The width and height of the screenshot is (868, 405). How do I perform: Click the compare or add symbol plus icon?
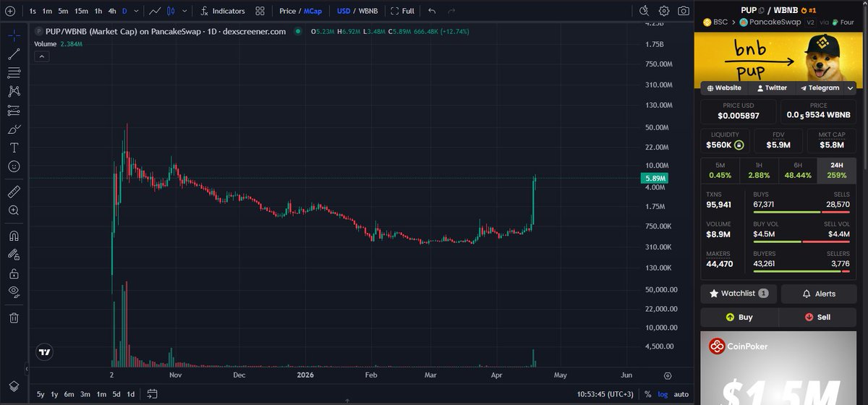[x=10, y=11]
